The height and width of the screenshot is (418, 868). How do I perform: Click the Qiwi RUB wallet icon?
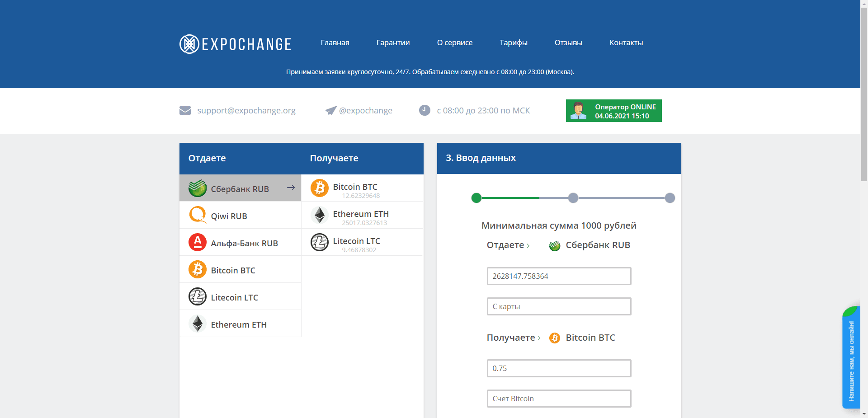coord(197,215)
